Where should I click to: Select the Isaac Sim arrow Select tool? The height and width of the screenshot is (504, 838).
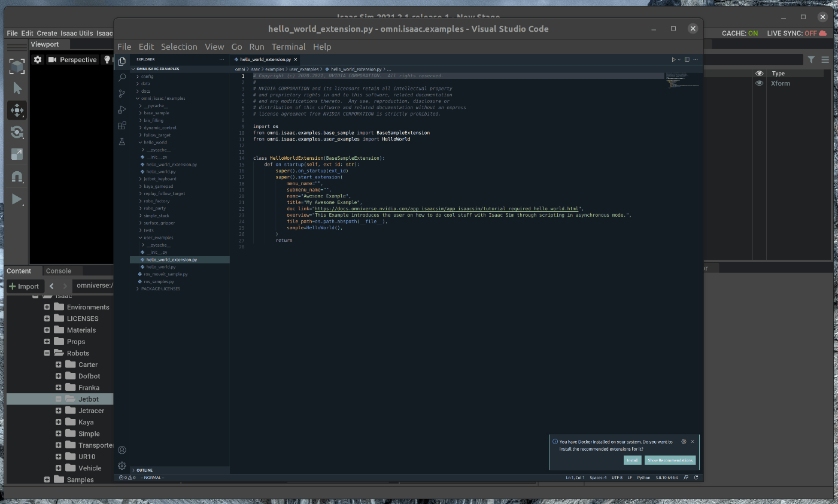coord(17,89)
